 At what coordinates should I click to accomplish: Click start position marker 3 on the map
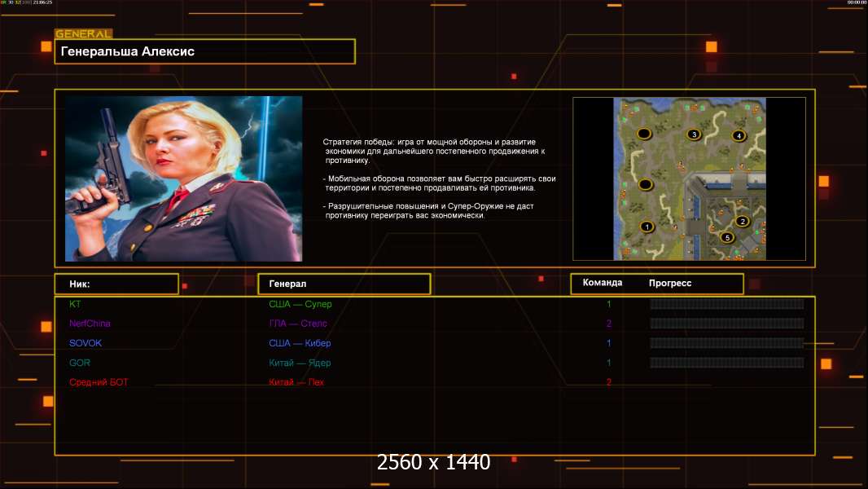pos(694,134)
